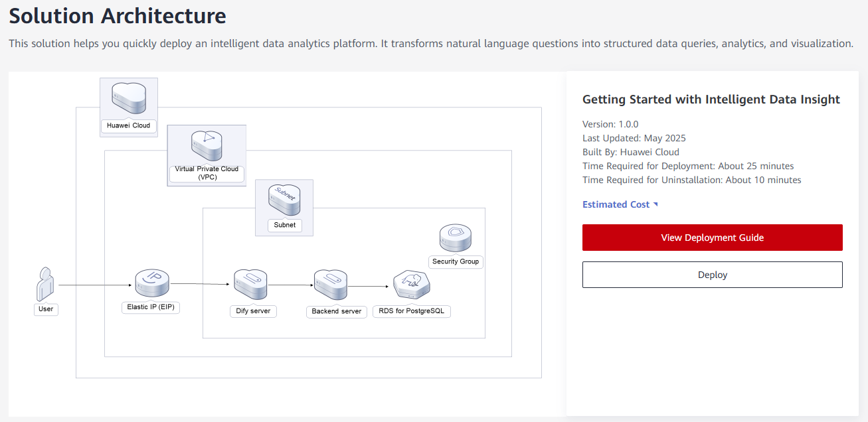Click the Huawei Cloud icon in diagram
This screenshot has width=868, height=422.
(129, 98)
